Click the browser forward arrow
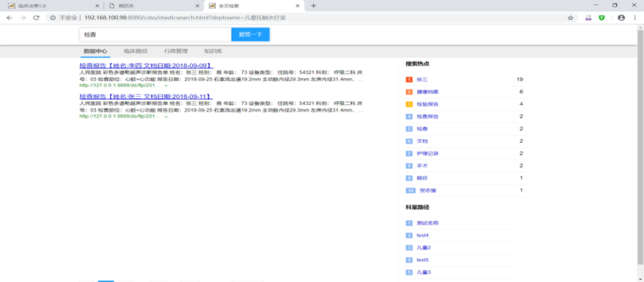This screenshot has height=282, width=644. 22,18
